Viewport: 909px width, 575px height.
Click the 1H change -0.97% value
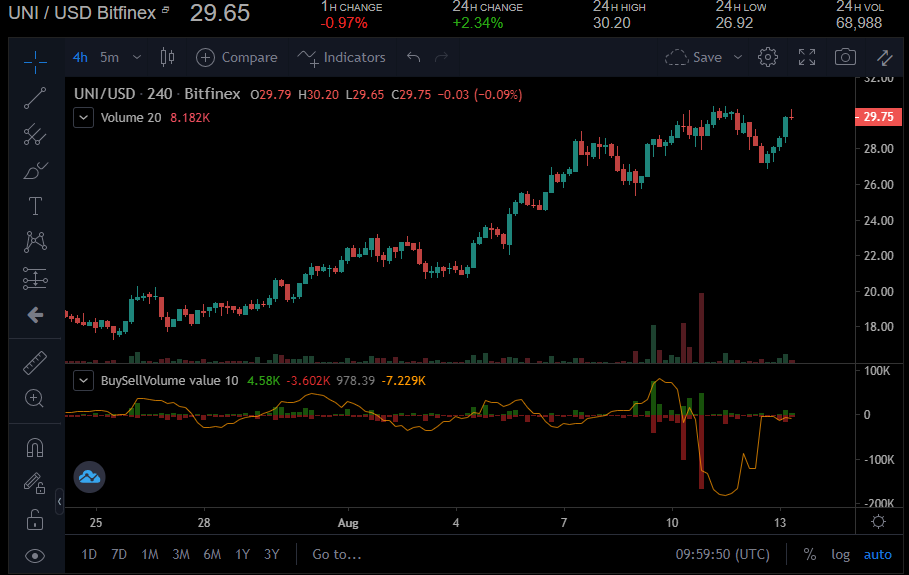(x=344, y=23)
